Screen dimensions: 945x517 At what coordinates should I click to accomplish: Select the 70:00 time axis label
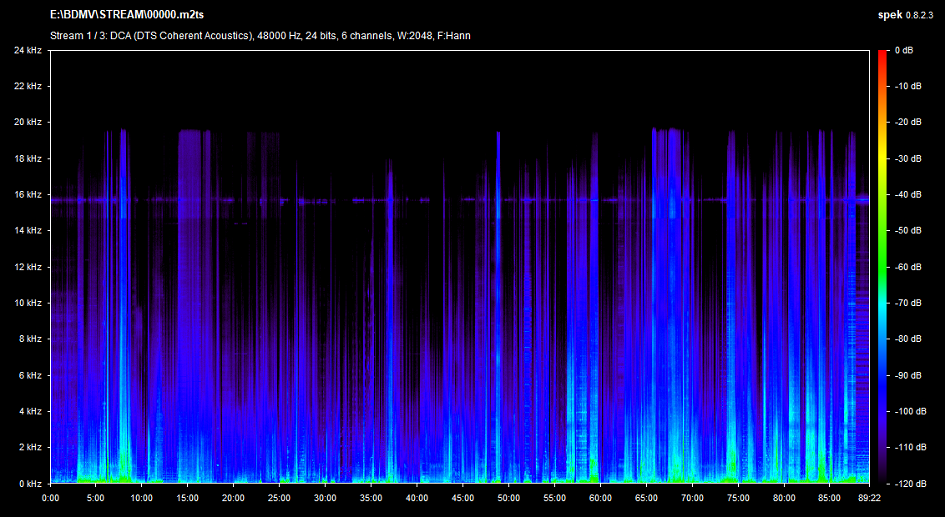[692, 497]
